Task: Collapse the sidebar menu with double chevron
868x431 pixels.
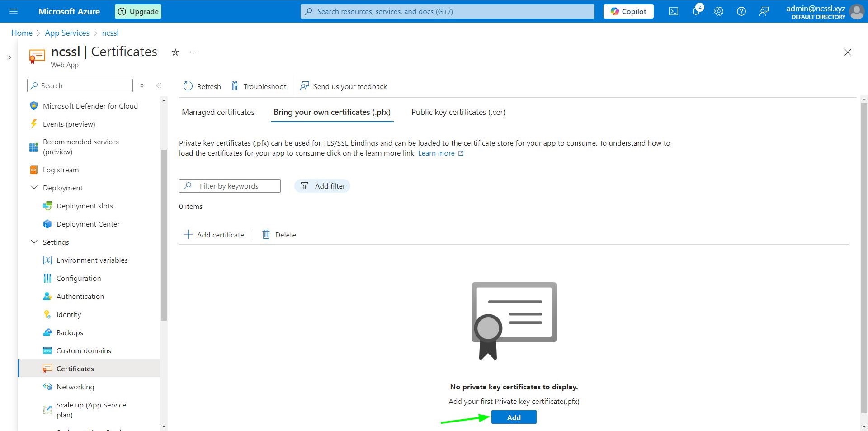Action: (159, 85)
